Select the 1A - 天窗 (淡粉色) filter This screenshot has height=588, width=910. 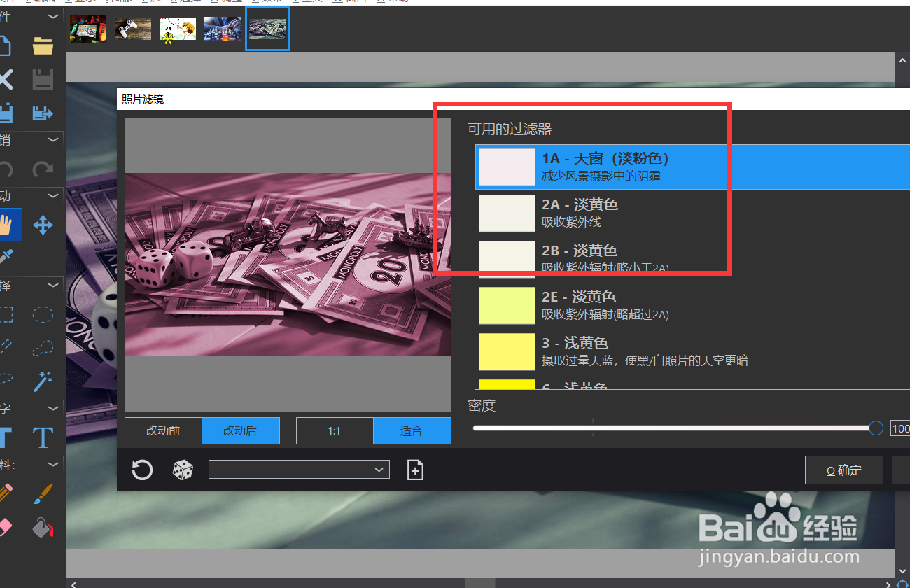[x=692, y=167]
